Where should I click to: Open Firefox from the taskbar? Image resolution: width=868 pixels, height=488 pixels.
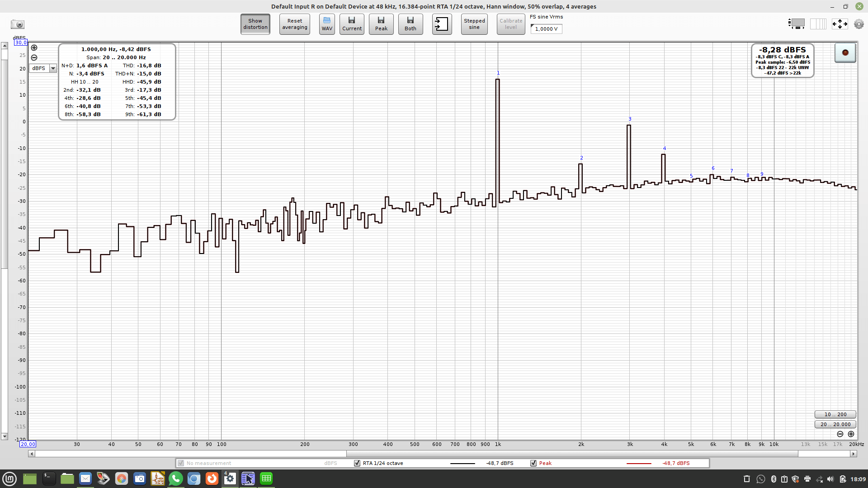click(212, 479)
